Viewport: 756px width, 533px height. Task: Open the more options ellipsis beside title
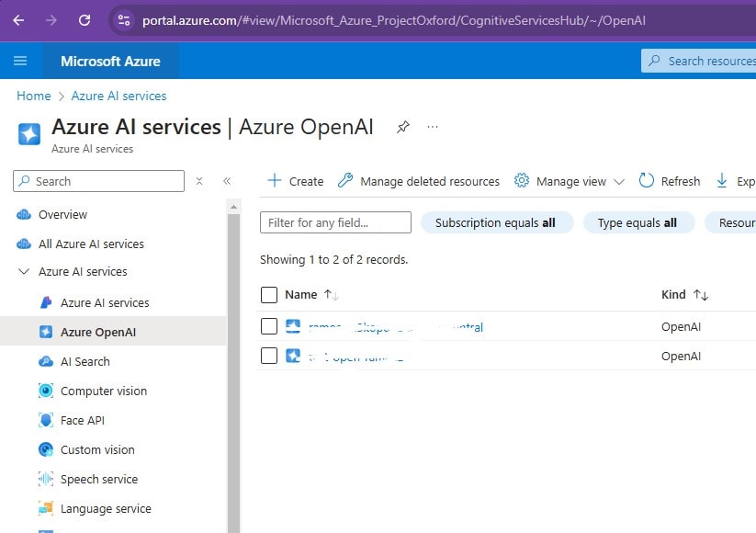(433, 128)
